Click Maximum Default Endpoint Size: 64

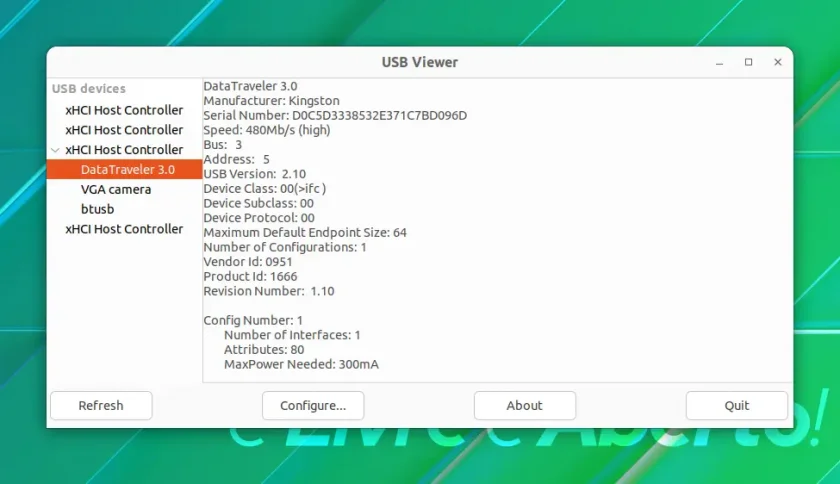coord(305,233)
